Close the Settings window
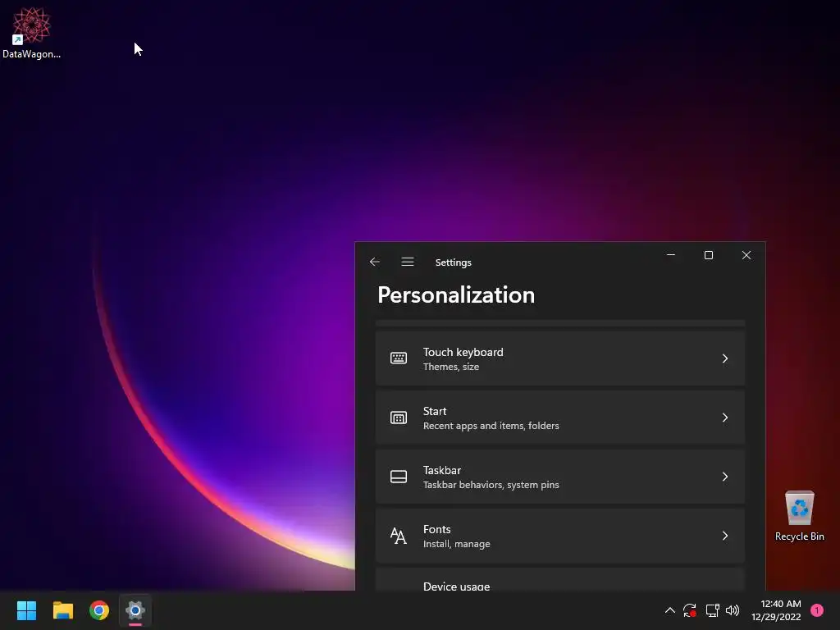The width and height of the screenshot is (840, 630). point(746,255)
